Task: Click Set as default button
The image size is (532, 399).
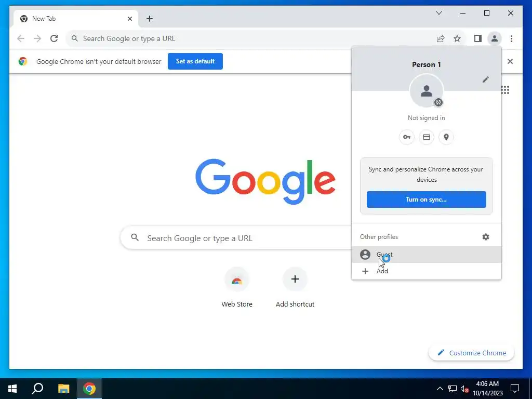Action: pos(195,61)
